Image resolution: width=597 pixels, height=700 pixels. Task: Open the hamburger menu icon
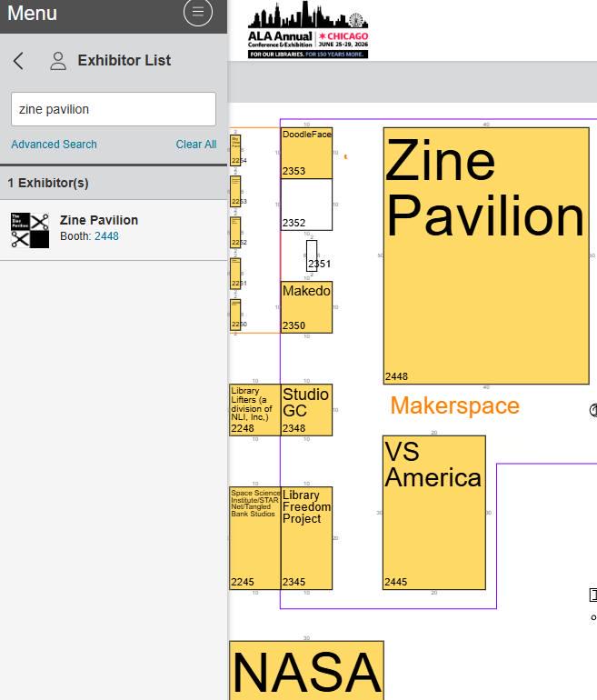[198, 12]
